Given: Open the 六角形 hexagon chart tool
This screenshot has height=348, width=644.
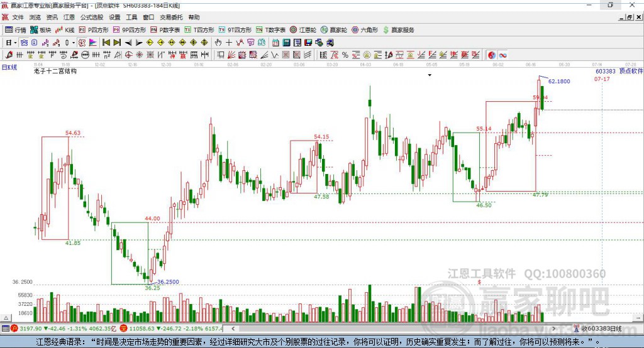Looking at the screenshot, I should [365, 30].
